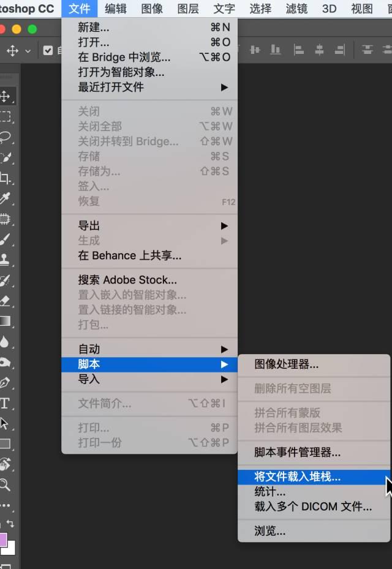The image size is (392, 569).
Task: Select the Clone Stamp tool
Action: pos(5,260)
